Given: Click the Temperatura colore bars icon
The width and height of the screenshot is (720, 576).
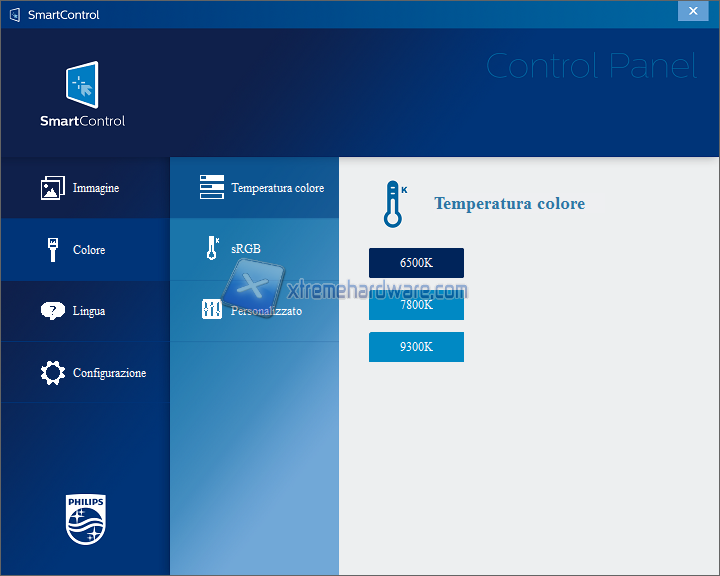Looking at the screenshot, I should click(x=212, y=188).
